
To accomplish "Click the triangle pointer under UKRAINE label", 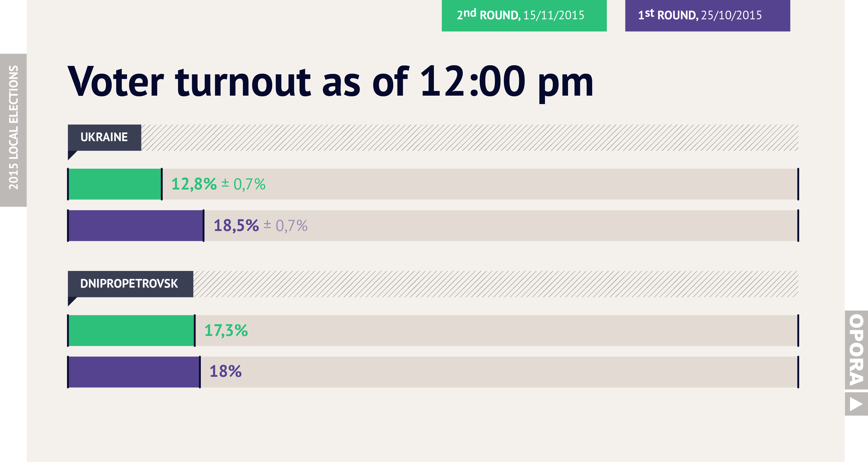I will (72, 155).
